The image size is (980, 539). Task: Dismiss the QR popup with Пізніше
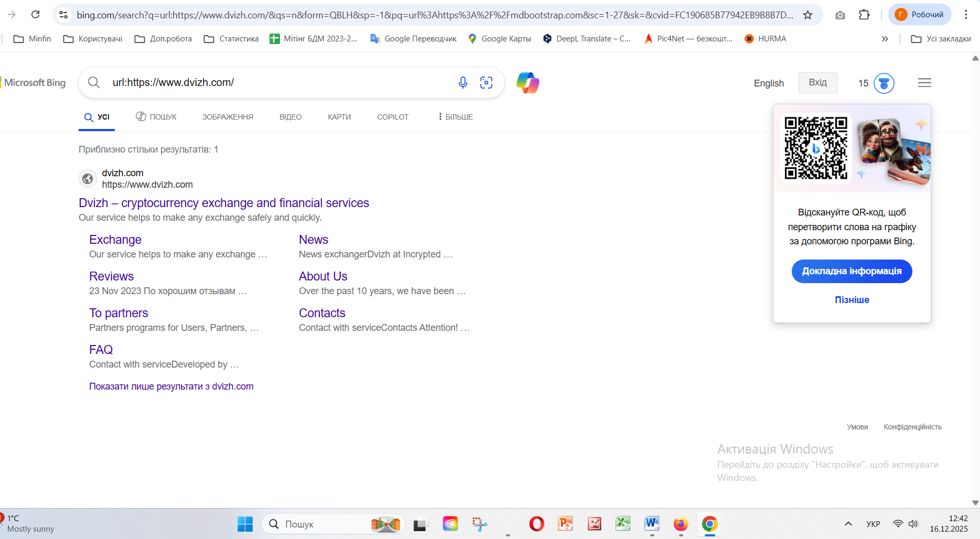click(852, 300)
